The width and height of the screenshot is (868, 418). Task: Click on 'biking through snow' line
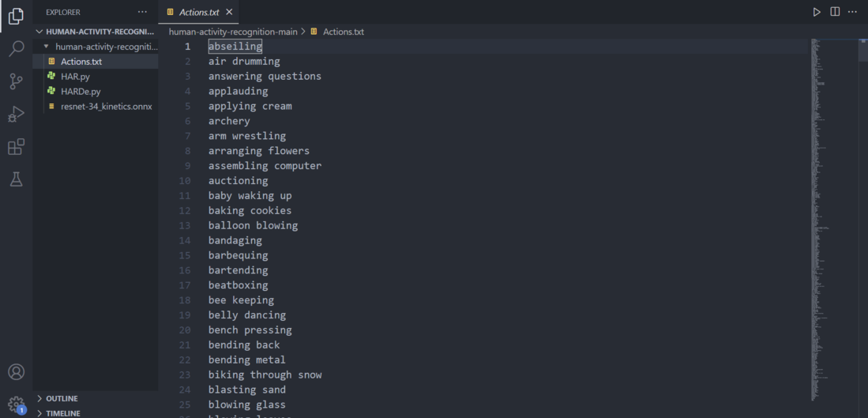tap(265, 375)
